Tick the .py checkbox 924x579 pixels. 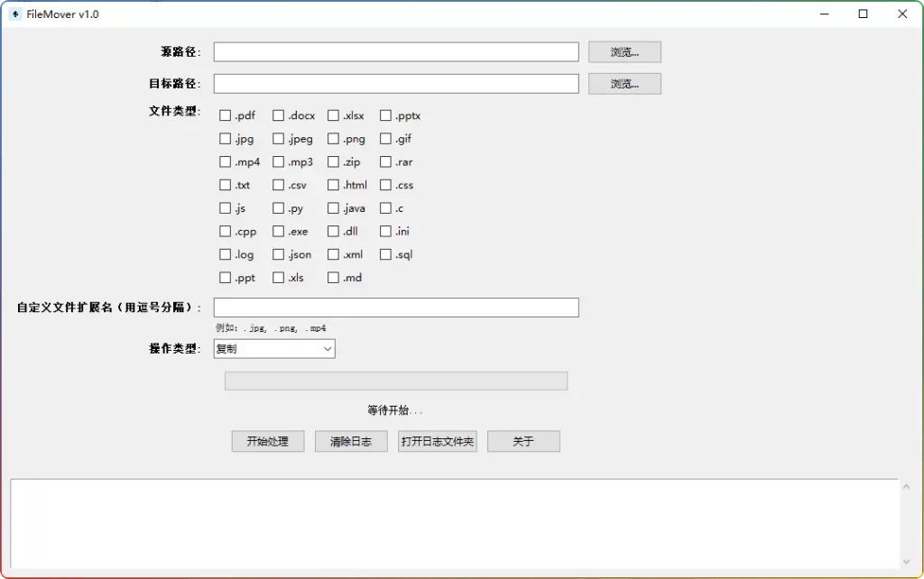coord(279,208)
